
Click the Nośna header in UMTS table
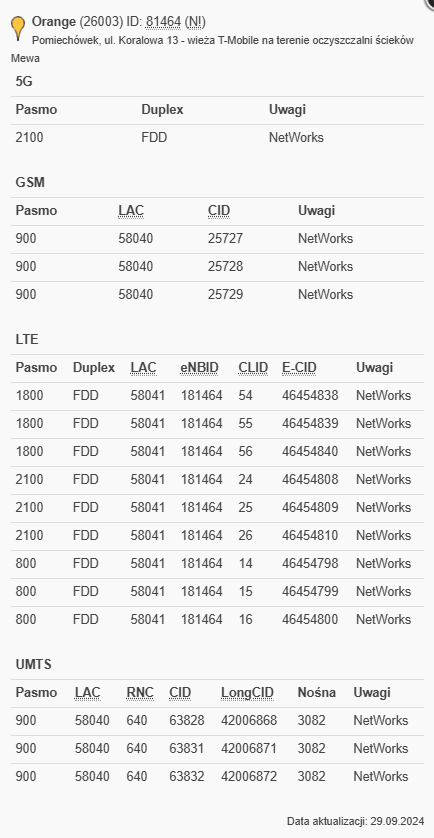click(x=316, y=693)
